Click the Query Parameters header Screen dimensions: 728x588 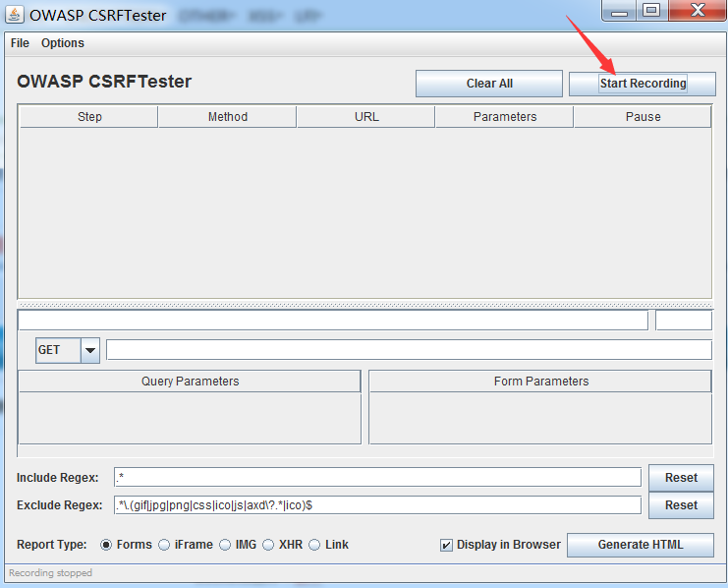(x=190, y=382)
